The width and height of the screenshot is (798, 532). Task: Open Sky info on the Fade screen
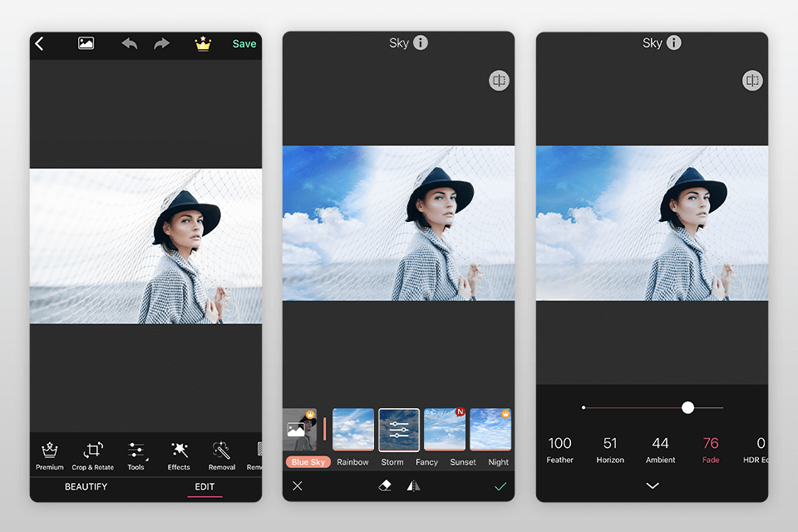click(x=674, y=42)
